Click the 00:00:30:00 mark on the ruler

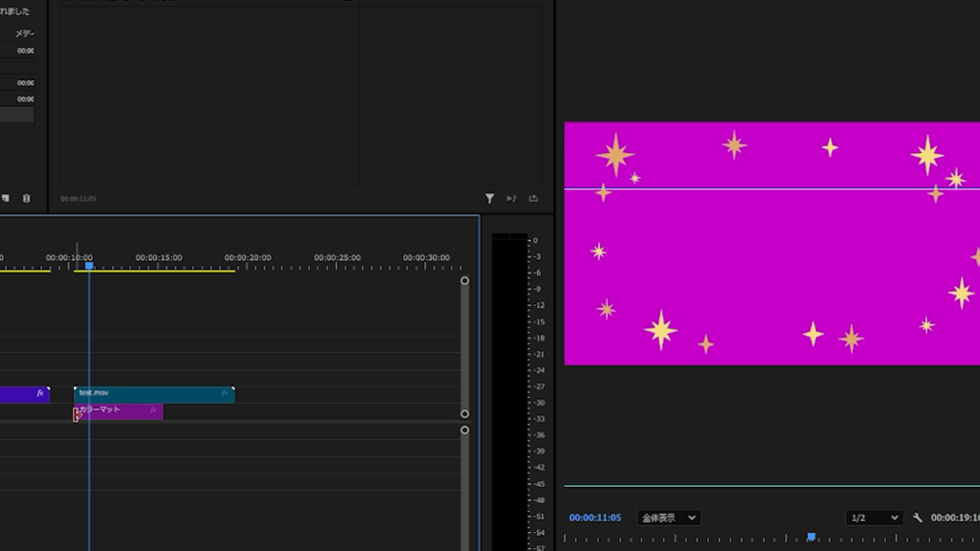pyautogui.click(x=426, y=257)
